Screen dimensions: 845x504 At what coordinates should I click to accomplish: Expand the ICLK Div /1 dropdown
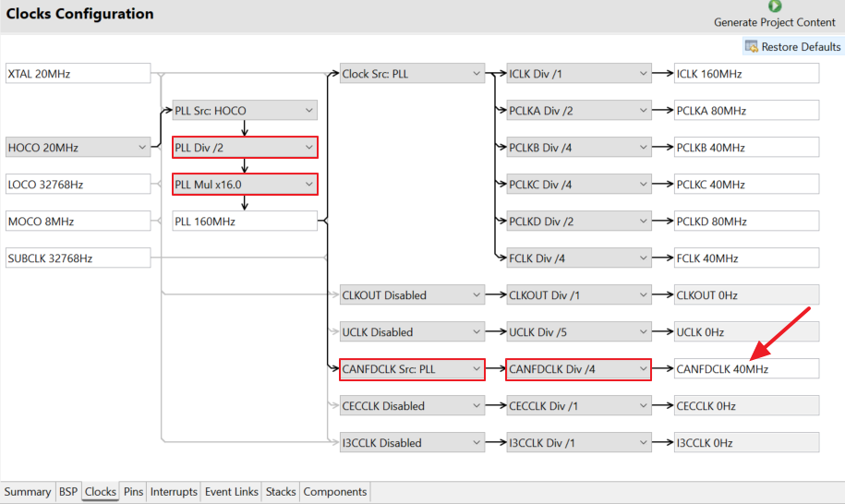(x=579, y=74)
